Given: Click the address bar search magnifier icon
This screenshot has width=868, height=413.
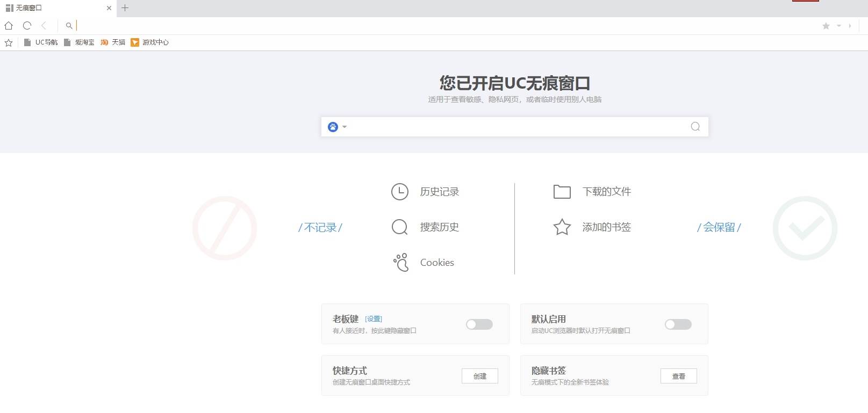Looking at the screenshot, I should [x=69, y=25].
